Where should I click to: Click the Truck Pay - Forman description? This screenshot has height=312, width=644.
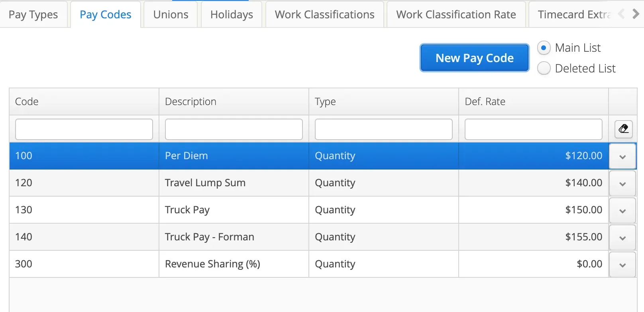click(x=234, y=237)
